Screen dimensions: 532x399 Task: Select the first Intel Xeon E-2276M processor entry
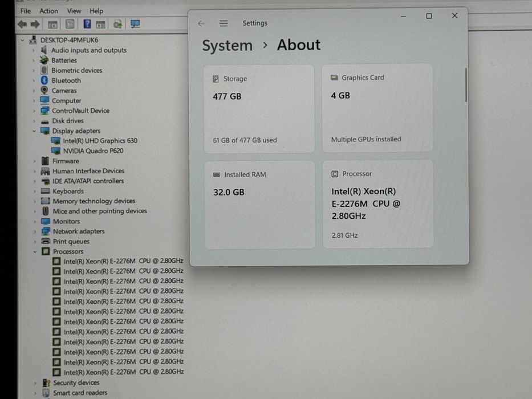124,261
